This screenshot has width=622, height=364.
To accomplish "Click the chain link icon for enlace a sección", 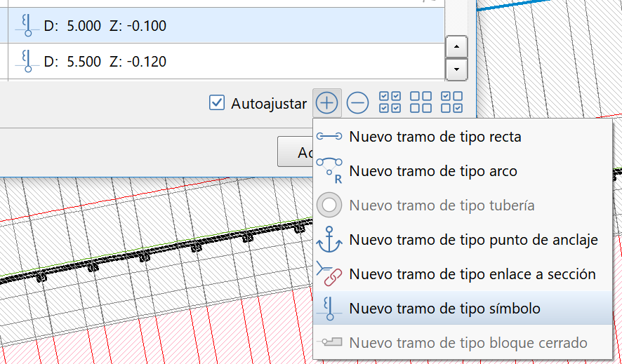I will 329,274.
